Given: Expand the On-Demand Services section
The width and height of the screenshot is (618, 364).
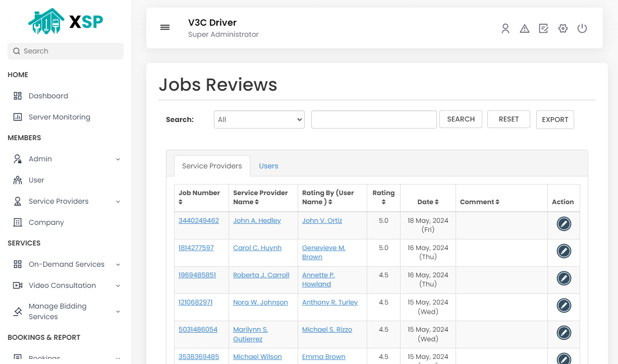Looking at the screenshot, I should click(x=66, y=264).
